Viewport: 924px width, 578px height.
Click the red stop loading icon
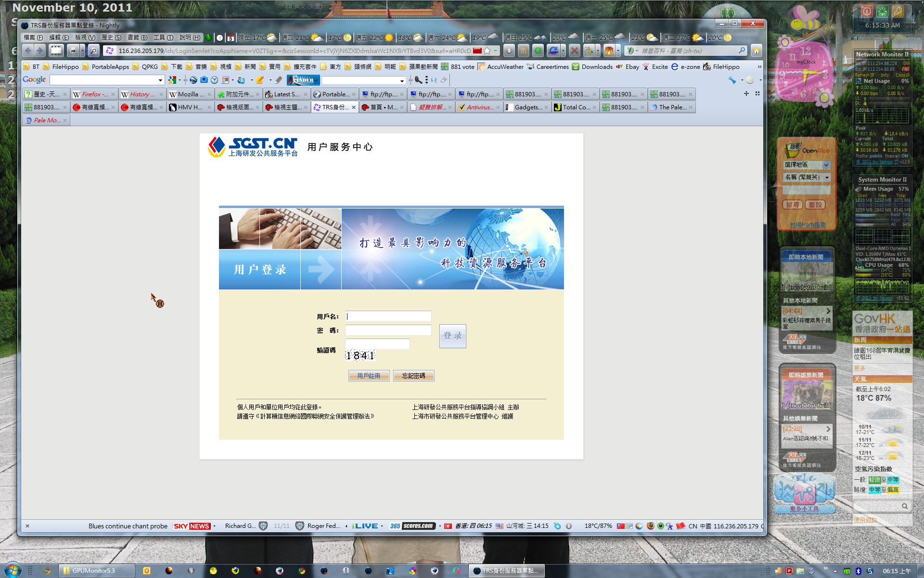point(574,51)
